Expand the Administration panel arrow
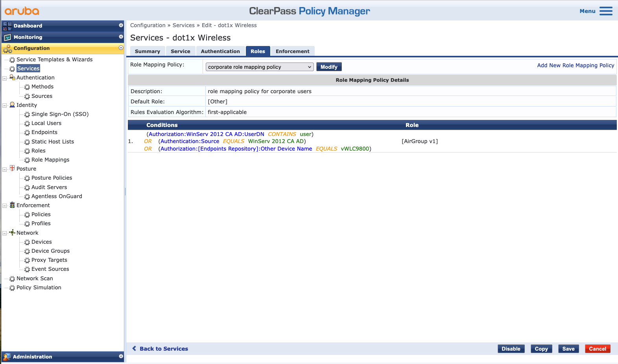The image size is (618, 364). 121,357
